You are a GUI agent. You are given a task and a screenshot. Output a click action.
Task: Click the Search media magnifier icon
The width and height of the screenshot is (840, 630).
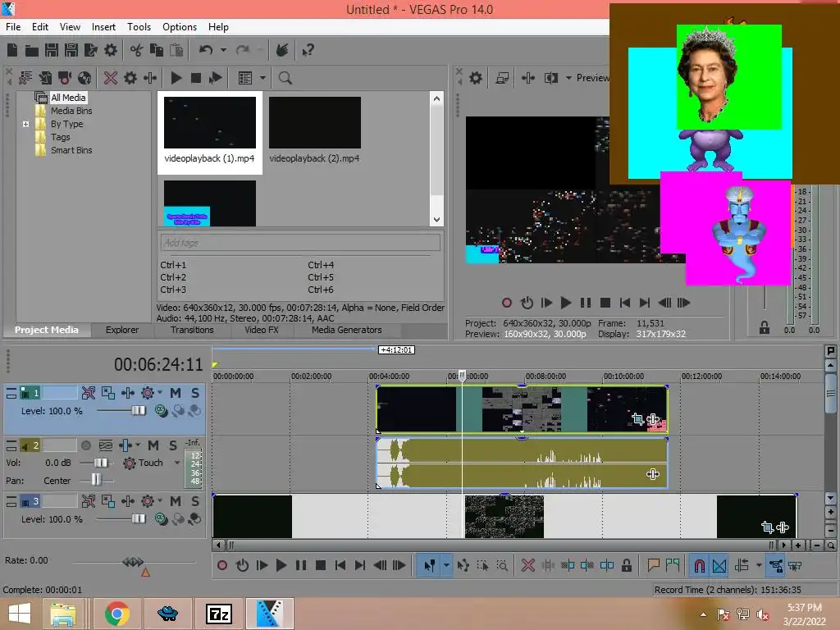pos(285,78)
